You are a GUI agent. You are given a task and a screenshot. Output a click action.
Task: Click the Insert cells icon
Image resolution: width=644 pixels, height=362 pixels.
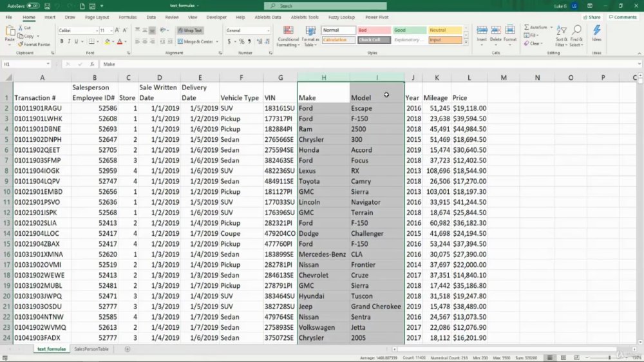(482, 30)
